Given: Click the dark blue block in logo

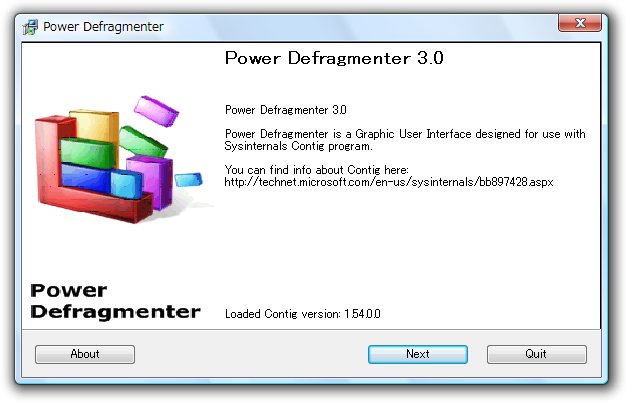Looking at the screenshot, I should (85, 179).
